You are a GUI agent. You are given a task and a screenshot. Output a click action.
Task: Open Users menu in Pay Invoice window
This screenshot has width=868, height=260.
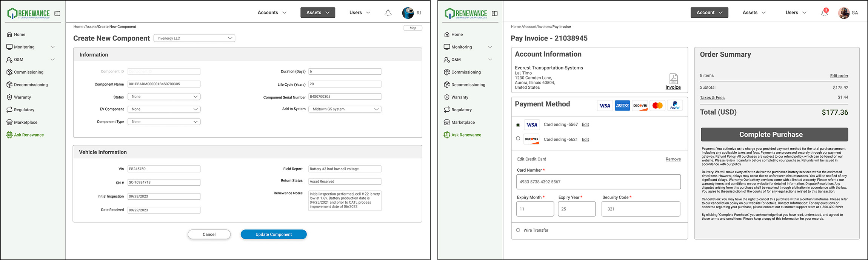(796, 12)
